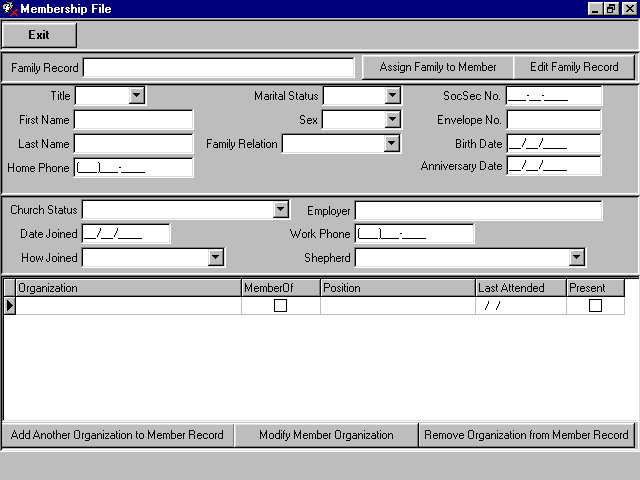The height and width of the screenshot is (480, 640).
Task: Open Edit Family Record
Action: coord(574,67)
